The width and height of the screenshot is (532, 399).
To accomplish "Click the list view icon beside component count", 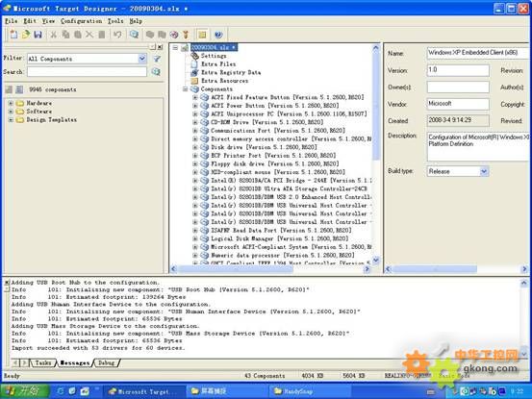I will coord(19,89).
